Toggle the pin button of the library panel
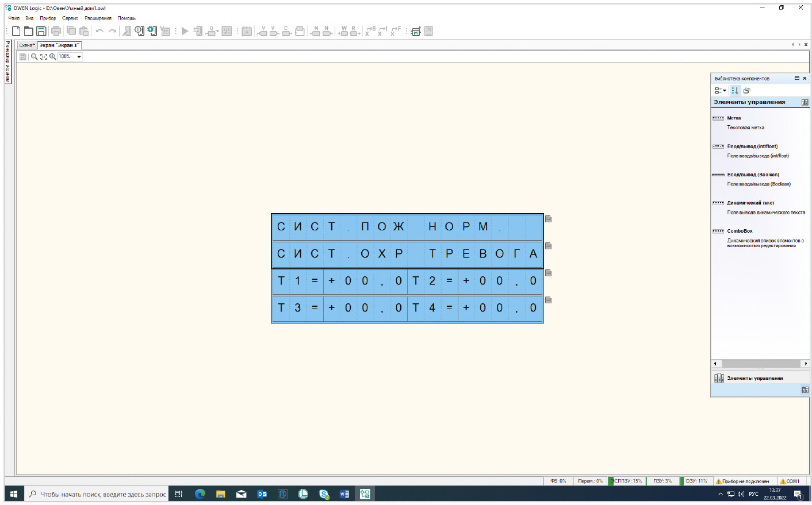 point(796,78)
